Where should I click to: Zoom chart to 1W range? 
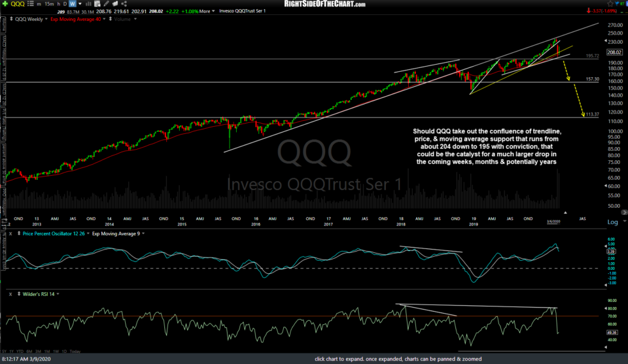point(56,351)
